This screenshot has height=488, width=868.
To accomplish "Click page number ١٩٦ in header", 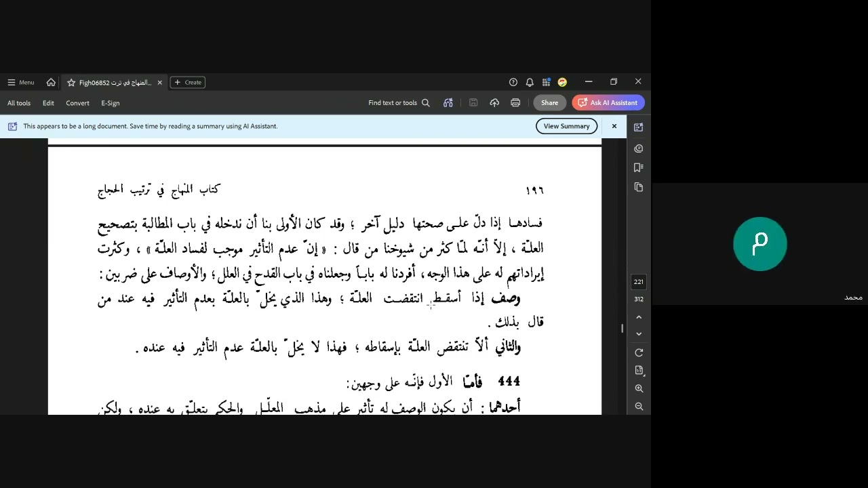I will click(535, 191).
